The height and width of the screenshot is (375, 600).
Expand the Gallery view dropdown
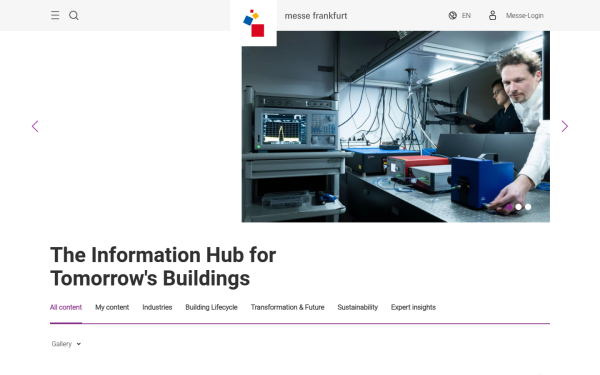66,344
